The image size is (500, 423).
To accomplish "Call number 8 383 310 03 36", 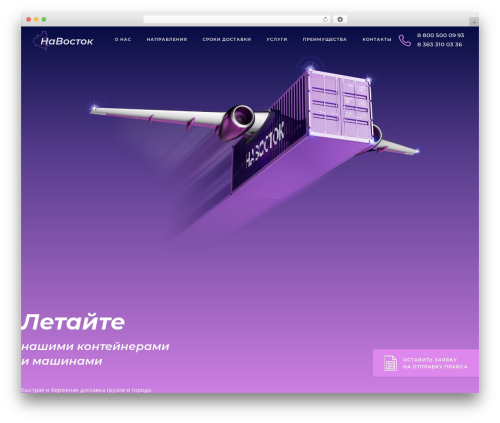I will (439, 45).
